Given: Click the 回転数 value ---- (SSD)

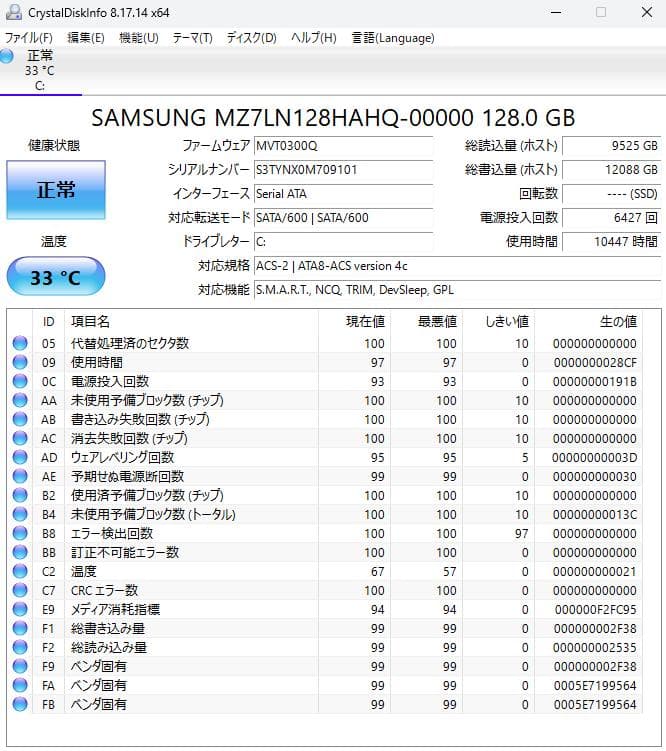Looking at the screenshot, I should (x=611, y=193).
